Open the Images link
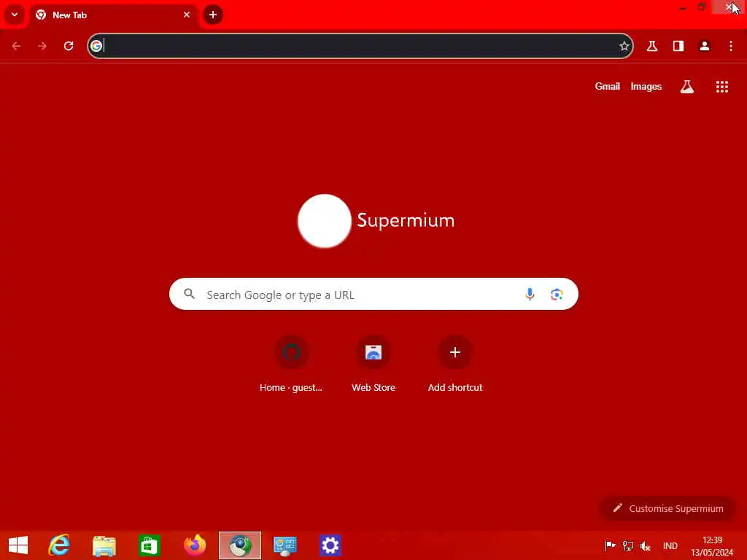The image size is (747, 560). tap(646, 86)
